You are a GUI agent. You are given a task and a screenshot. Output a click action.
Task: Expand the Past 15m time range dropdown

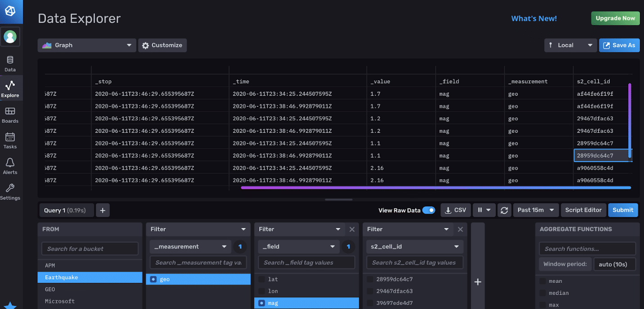click(x=536, y=210)
